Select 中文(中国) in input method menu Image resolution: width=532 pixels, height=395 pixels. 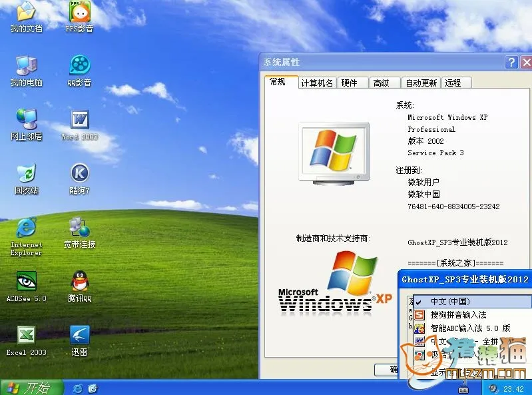tap(472, 302)
